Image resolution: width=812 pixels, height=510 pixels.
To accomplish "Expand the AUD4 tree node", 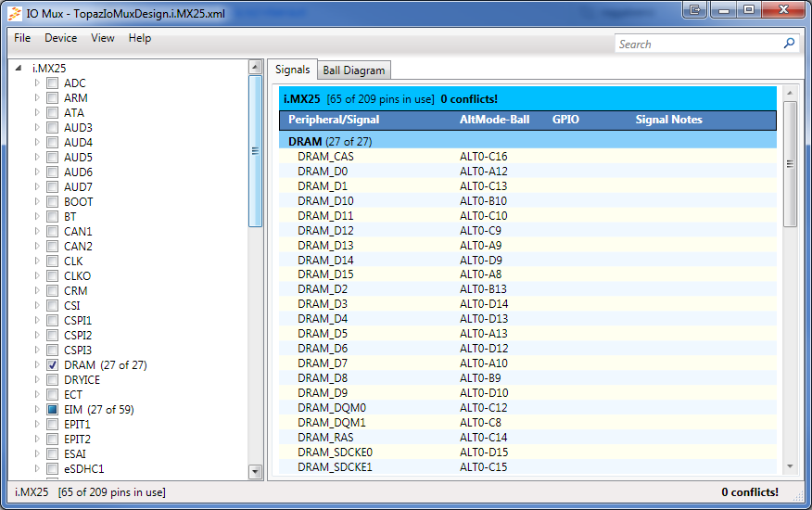I will (37, 142).
